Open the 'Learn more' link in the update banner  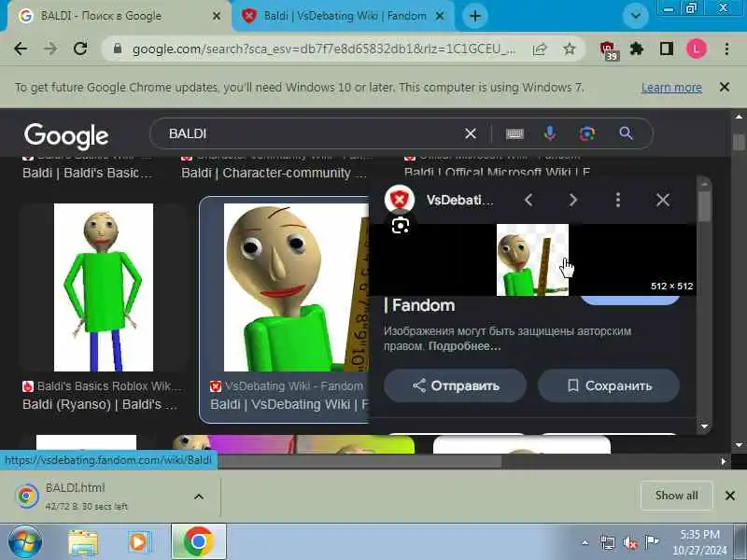(x=671, y=88)
